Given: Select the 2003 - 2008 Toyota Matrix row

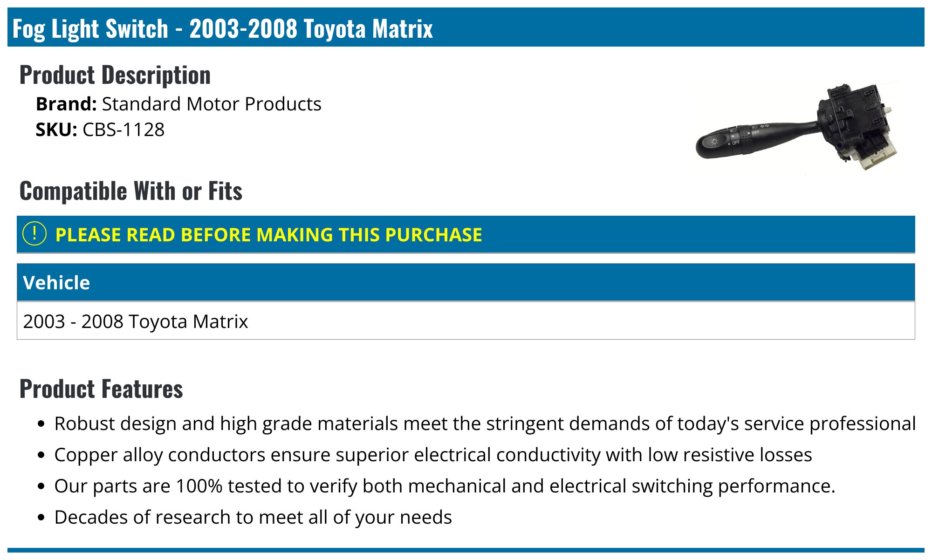Looking at the screenshot, I should [466, 321].
